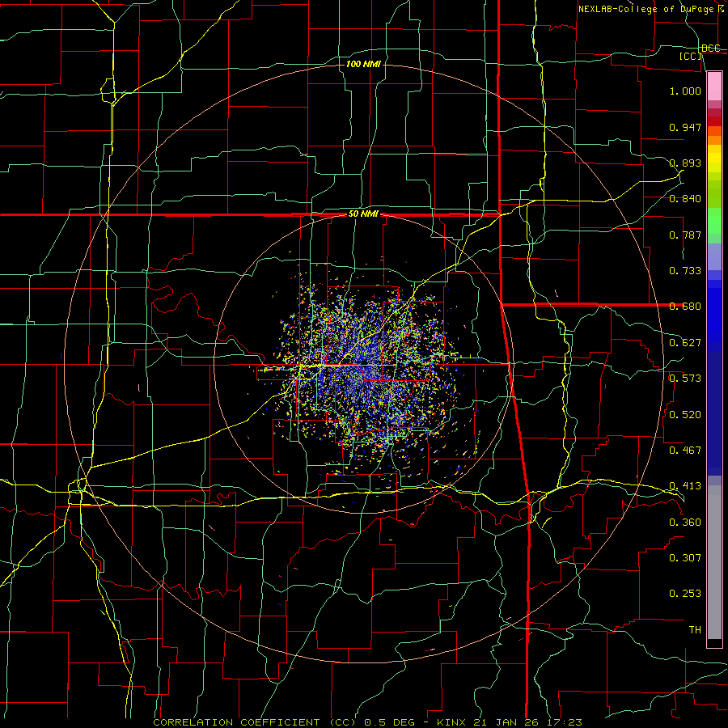Pick the pink swatch beside 1.000
728x728 pixels.
(x=714, y=87)
